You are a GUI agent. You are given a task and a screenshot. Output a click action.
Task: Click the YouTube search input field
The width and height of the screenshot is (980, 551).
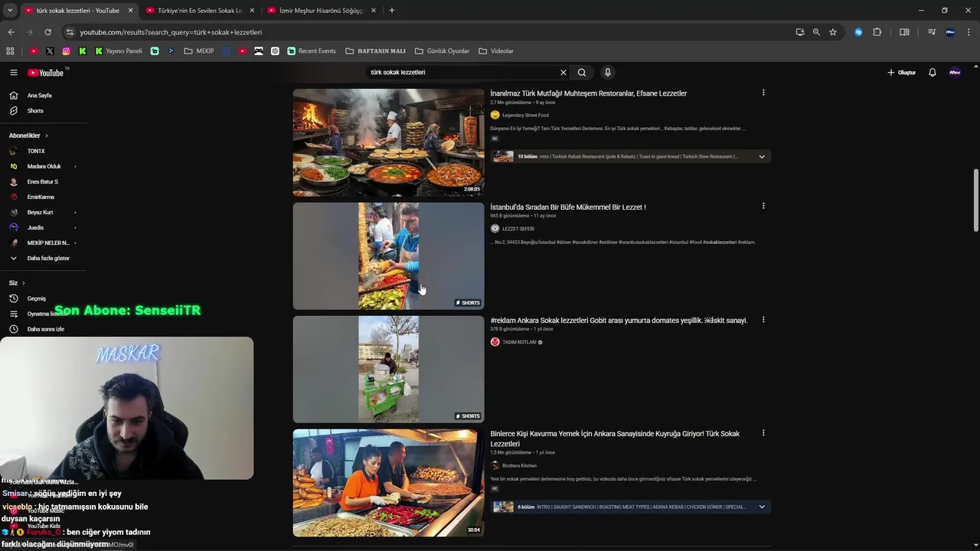coord(463,73)
